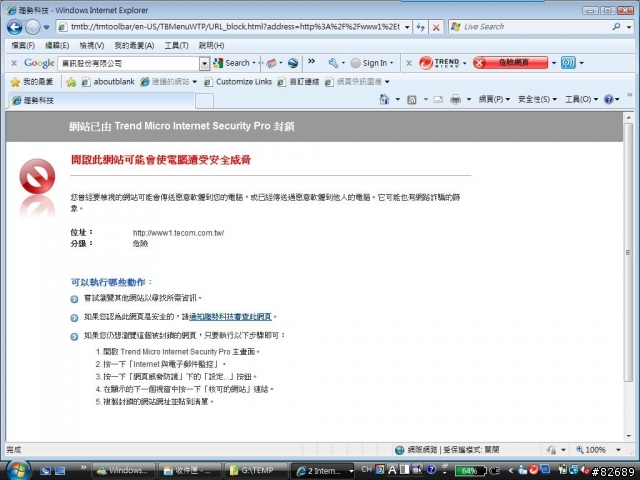Open the Customize Links favorite

click(x=238, y=82)
